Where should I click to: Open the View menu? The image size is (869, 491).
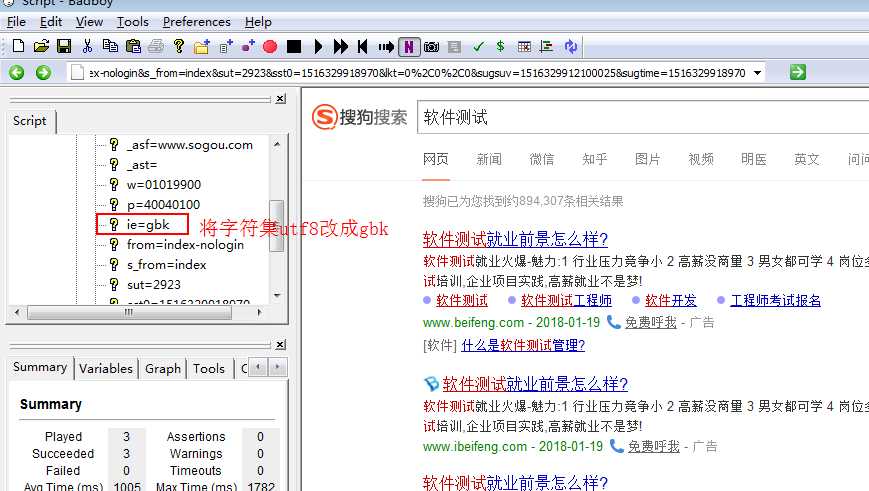pyautogui.click(x=89, y=22)
